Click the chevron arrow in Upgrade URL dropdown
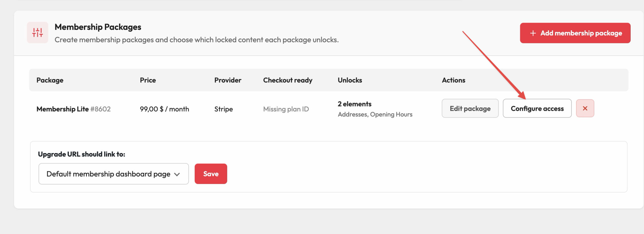Viewport: 644px width, 234px height. coord(177,174)
